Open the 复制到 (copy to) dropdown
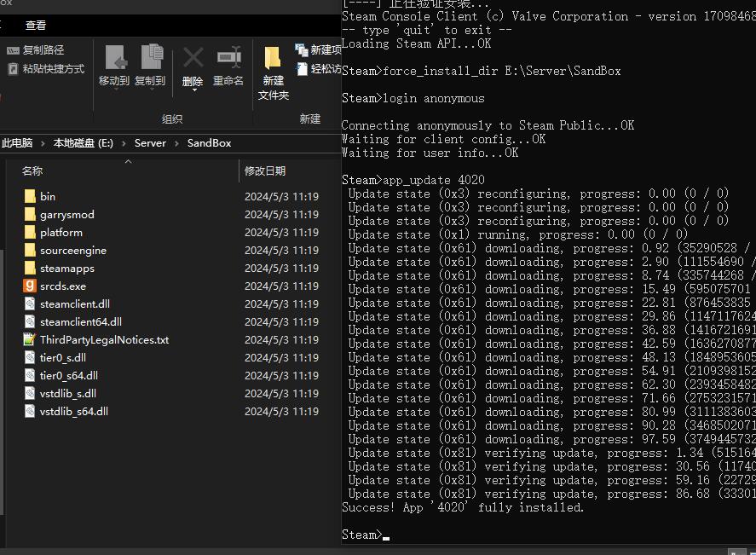 (x=150, y=66)
